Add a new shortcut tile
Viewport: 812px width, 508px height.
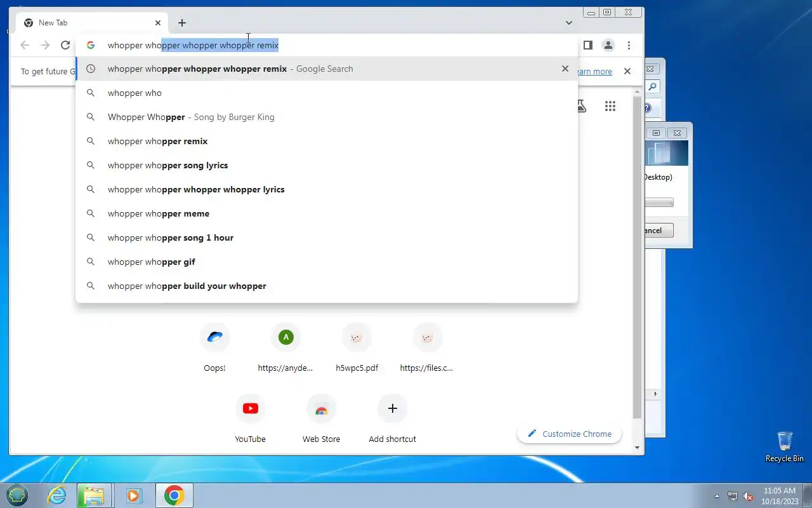point(393,418)
